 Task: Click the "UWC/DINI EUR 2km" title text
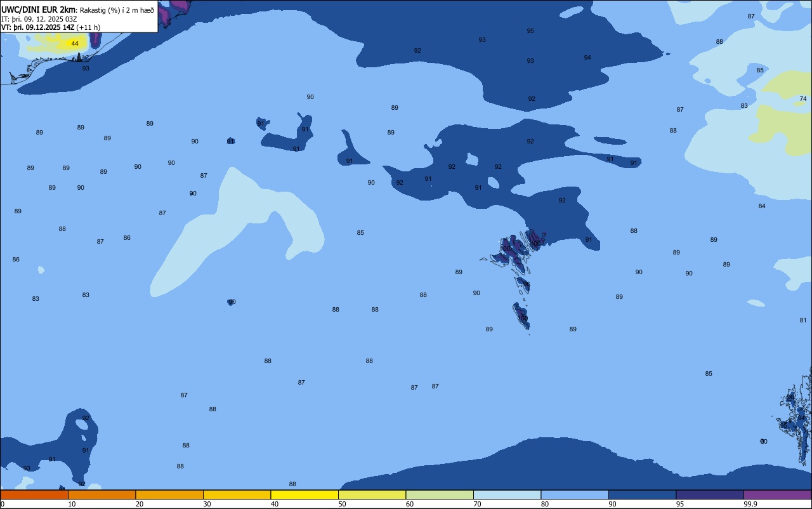coord(39,9)
